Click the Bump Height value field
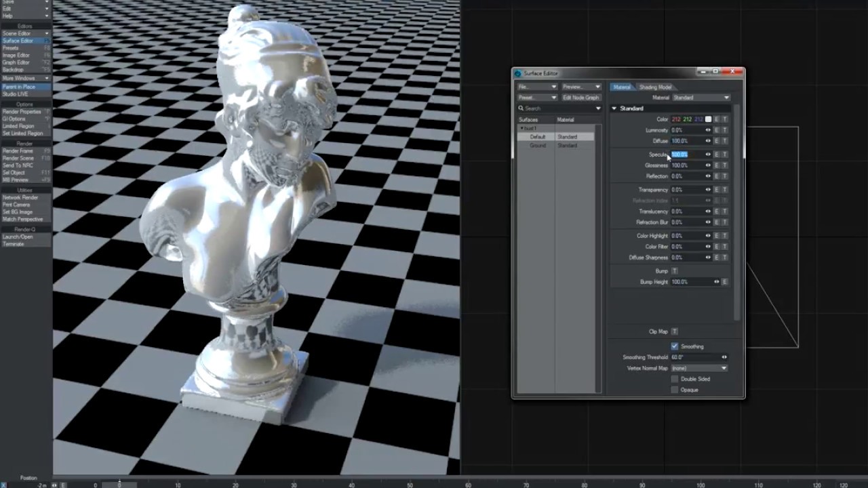This screenshot has width=868, height=488. click(x=691, y=282)
